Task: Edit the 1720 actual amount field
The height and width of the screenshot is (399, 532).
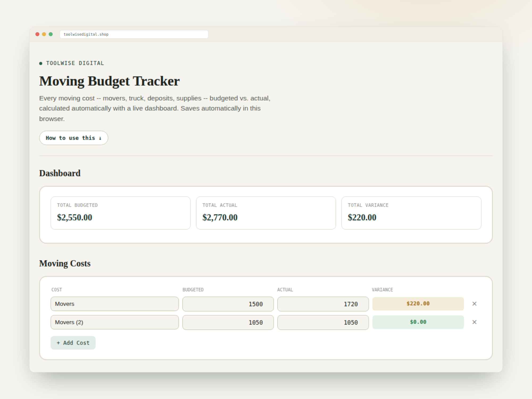Action: [323, 304]
